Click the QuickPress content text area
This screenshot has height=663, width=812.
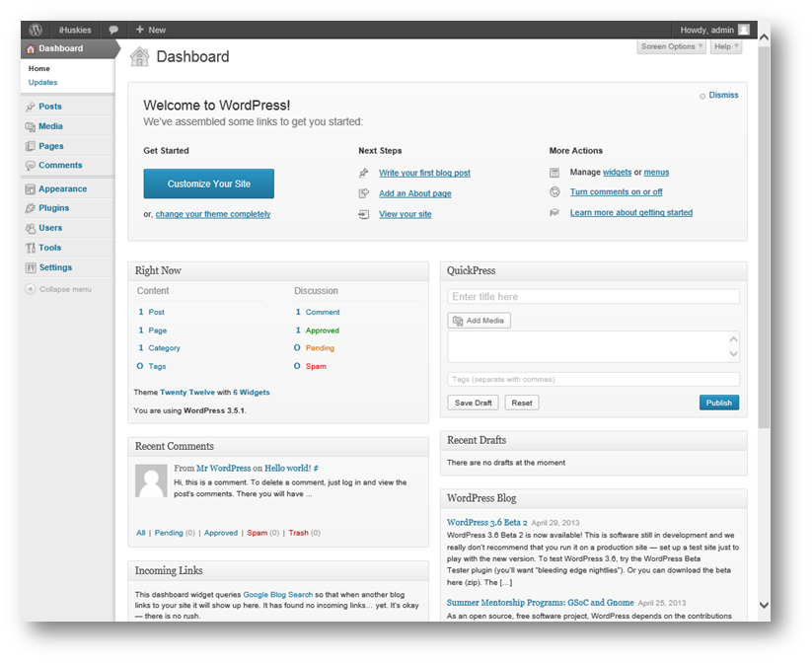(x=594, y=346)
